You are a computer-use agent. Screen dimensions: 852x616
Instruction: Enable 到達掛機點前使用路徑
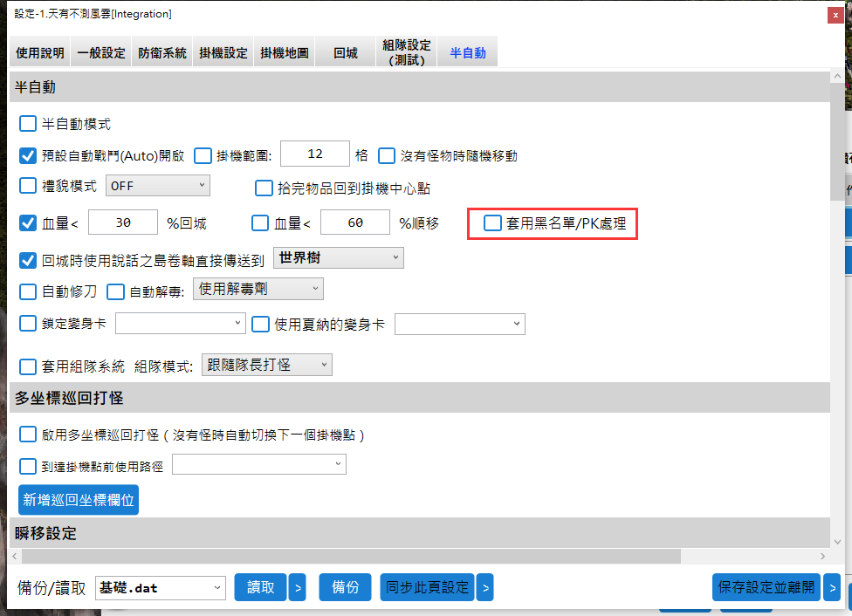point(28,467)
